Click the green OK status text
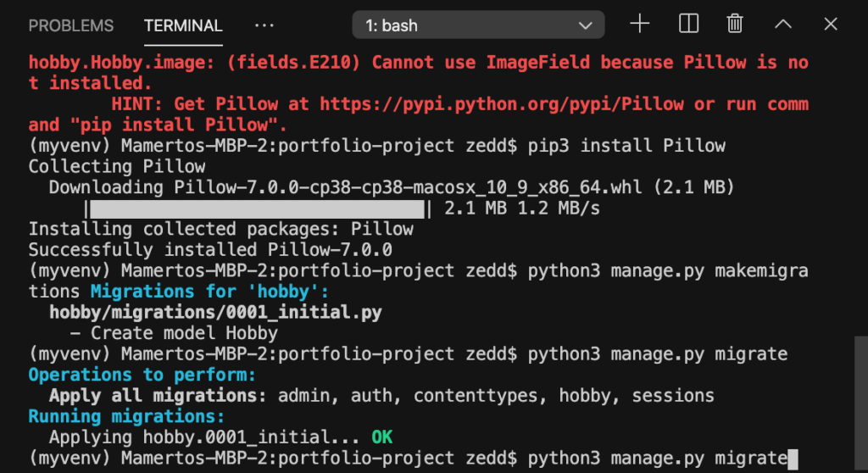This screenshot has width=868, height=473. [x=382, y=437]
